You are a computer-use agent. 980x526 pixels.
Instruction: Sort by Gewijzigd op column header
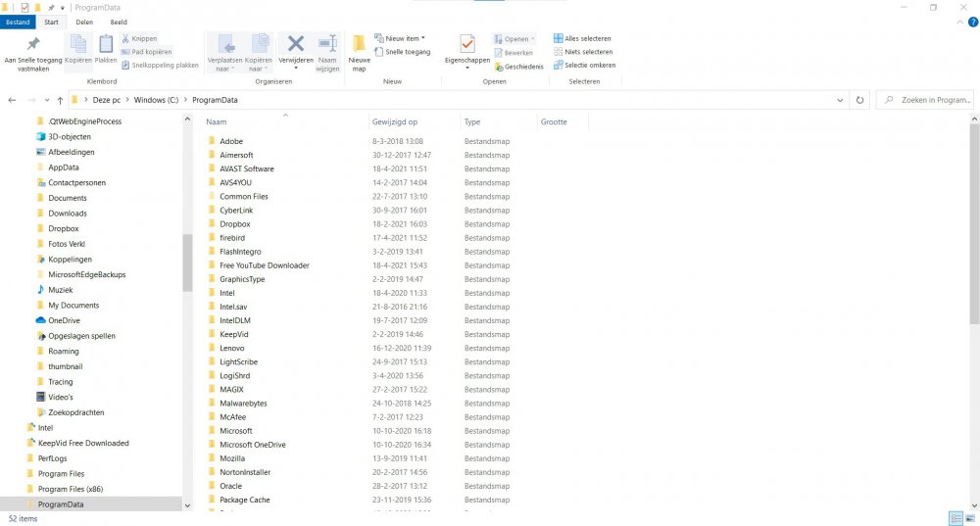tap(395, 122)
